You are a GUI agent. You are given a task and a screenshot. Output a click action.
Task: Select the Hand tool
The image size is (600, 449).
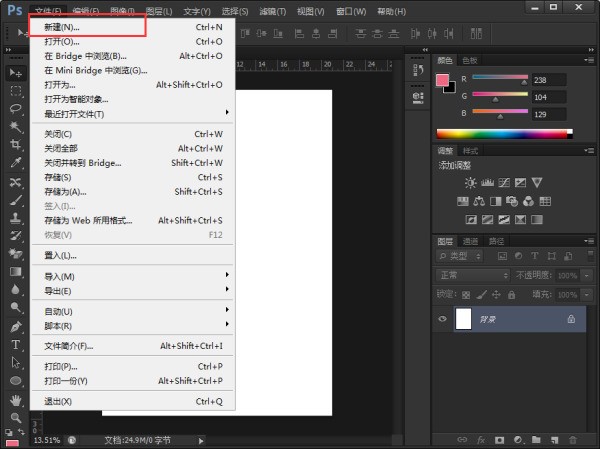pos(15,400)
